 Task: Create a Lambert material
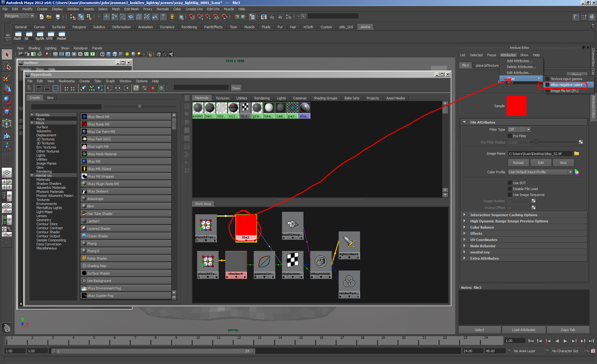click(x=126, y=221)
